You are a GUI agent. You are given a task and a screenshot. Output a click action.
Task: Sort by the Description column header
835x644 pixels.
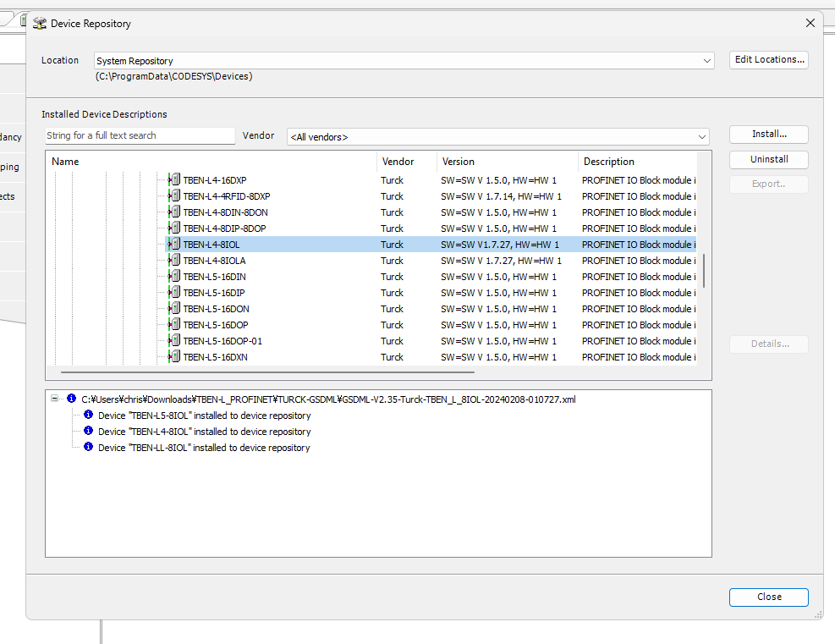point(637,162)
